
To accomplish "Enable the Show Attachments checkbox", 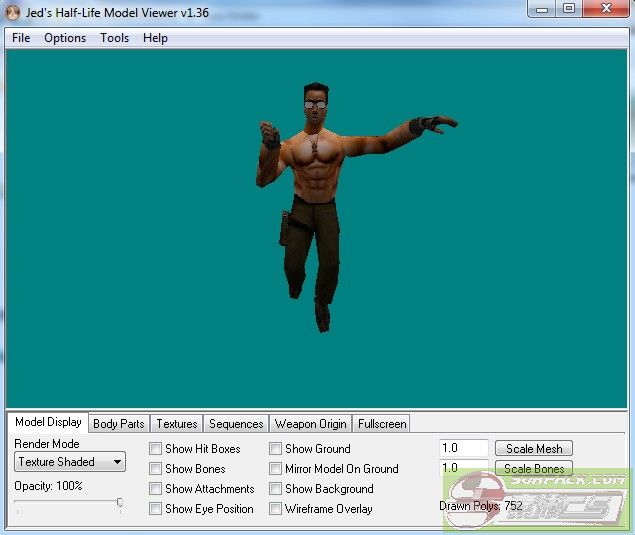I will pyautogui.click(x=156, y=489).
